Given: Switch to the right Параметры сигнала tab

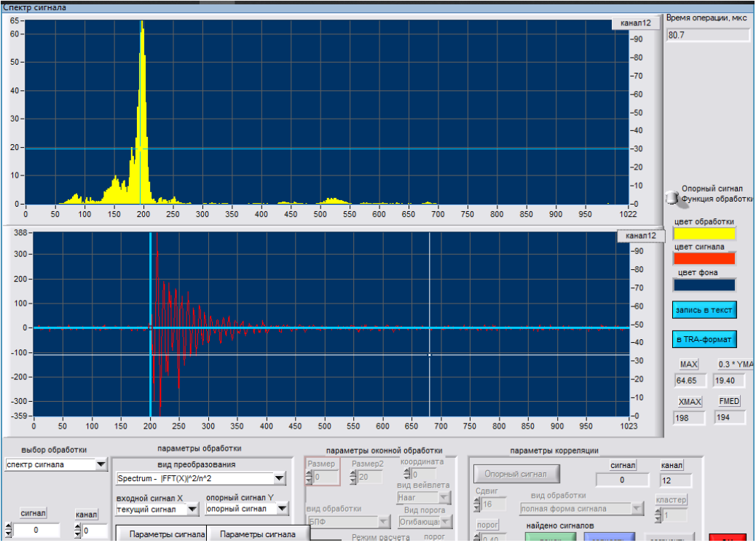Looking at the screenshot, I should 259,534.
